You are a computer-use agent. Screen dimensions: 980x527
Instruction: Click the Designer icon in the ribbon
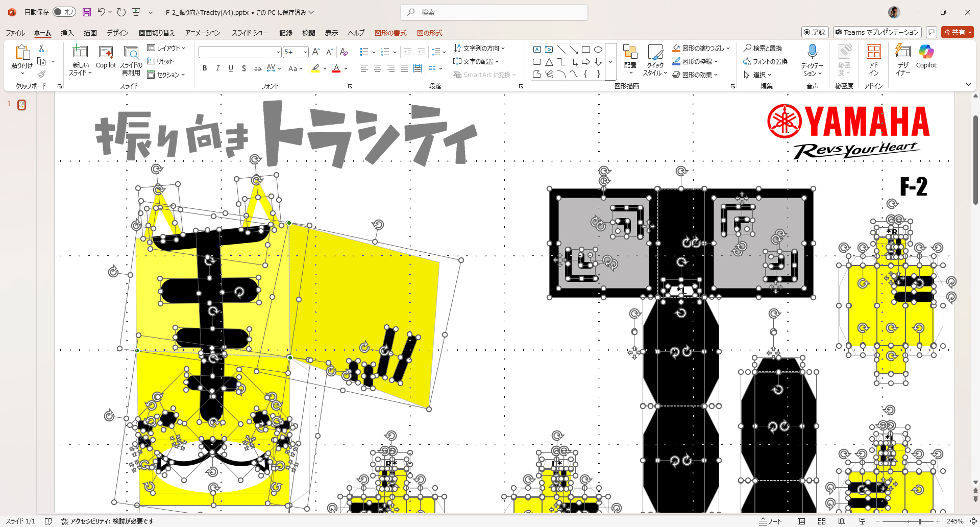click(903, 52)
